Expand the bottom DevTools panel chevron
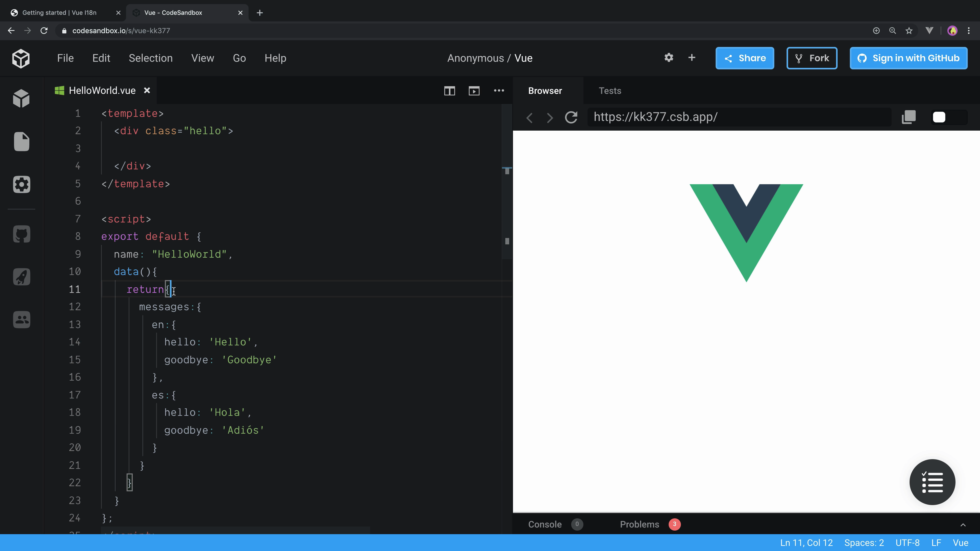The width and height of the screenshot is (980, 551). click(x=963, y=525)
